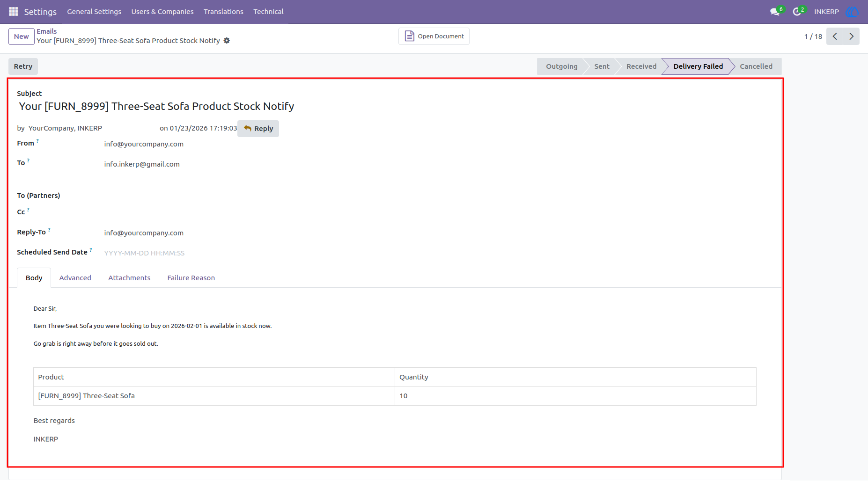This screenshot has height=481, width=868.
Task: Switch to the Attachments tab
Action: [x=129, y=278]
